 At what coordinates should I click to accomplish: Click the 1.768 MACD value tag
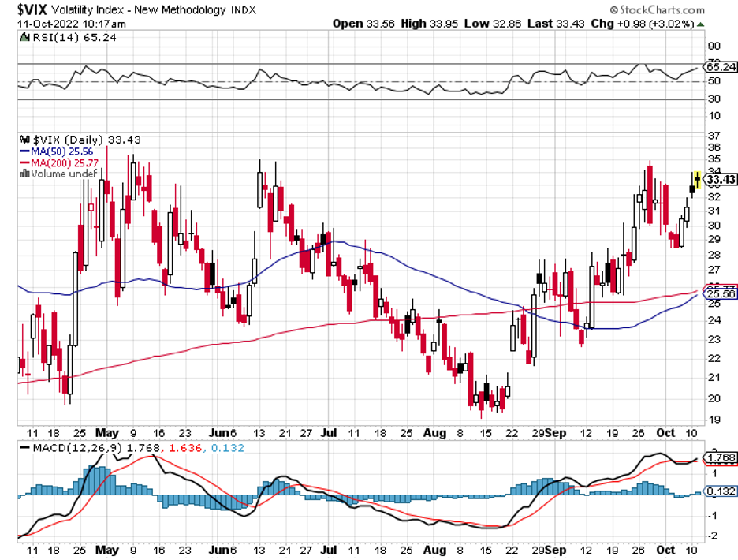click(721, 458)
